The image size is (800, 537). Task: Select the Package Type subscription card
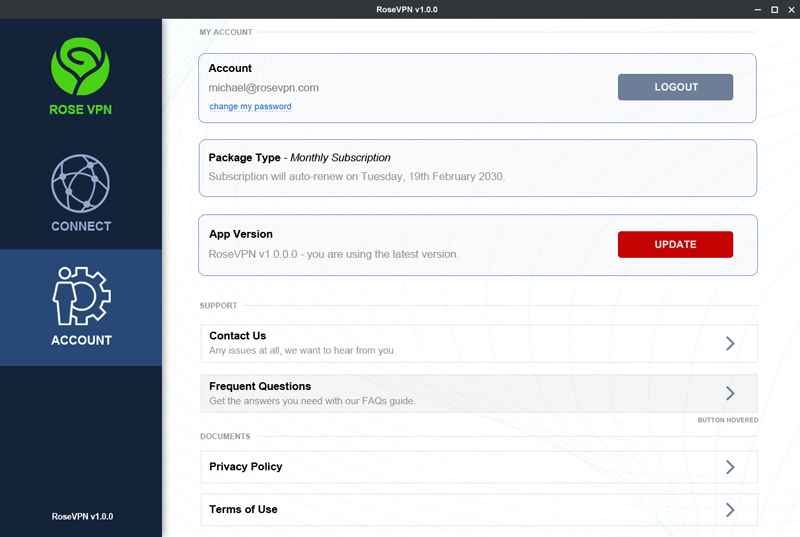tap(477, 167)
